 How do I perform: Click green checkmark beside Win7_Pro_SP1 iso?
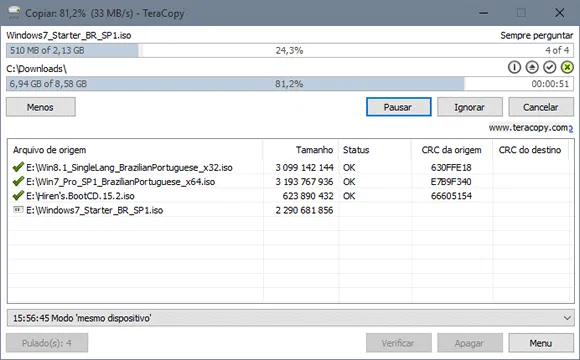tap(18, 181)
